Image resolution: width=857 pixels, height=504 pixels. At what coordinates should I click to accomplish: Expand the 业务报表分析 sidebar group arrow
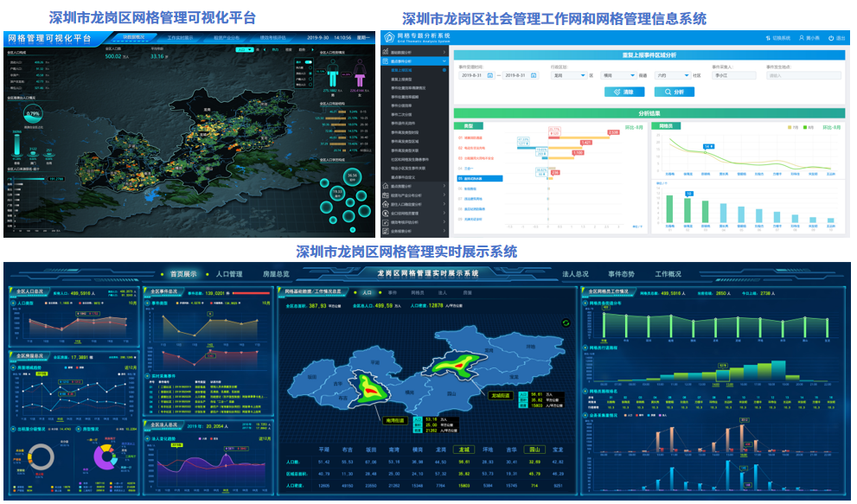point(444,231)
